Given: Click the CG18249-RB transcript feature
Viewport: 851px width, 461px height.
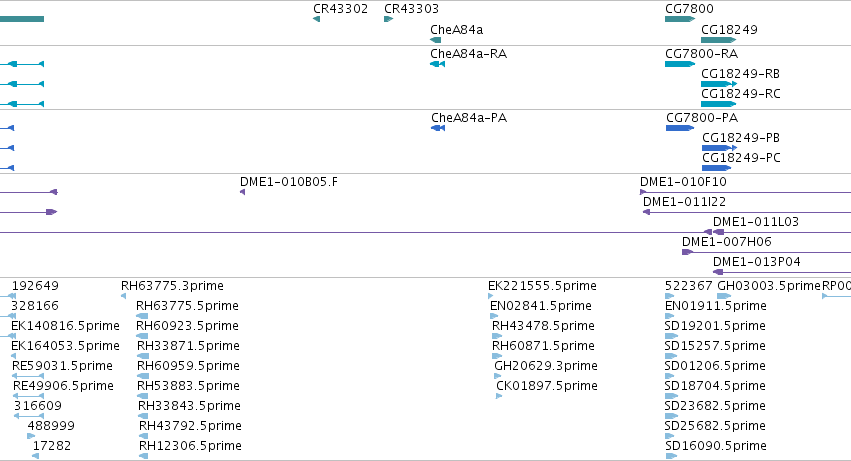Looking at the screenshot, I should 719,84.
